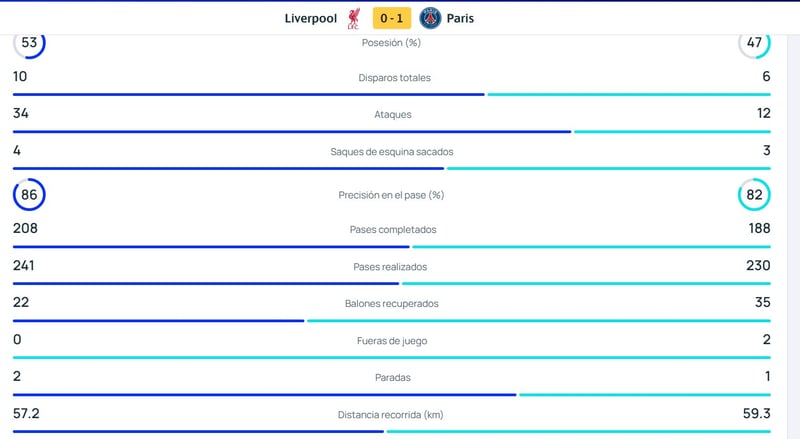Click Paris's 35 balones recuperados value
Image resolution: width=800 pixels, height=439 pixels.
coord(762,302)
